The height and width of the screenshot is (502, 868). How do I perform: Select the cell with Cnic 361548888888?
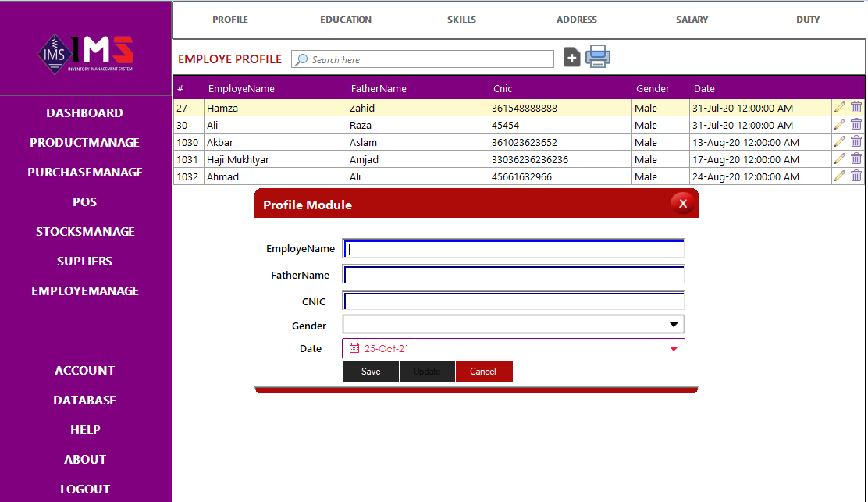pyautogui.click(x=560, y=108)
